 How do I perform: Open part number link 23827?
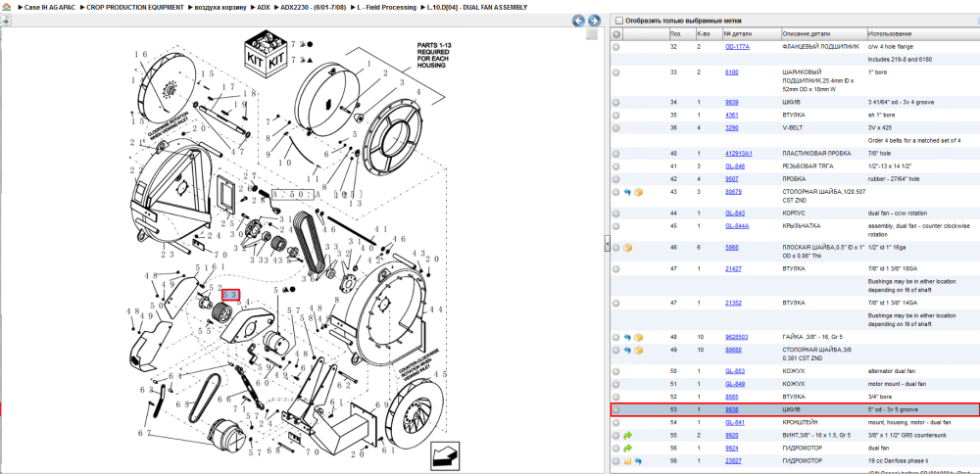coord(733,461)
